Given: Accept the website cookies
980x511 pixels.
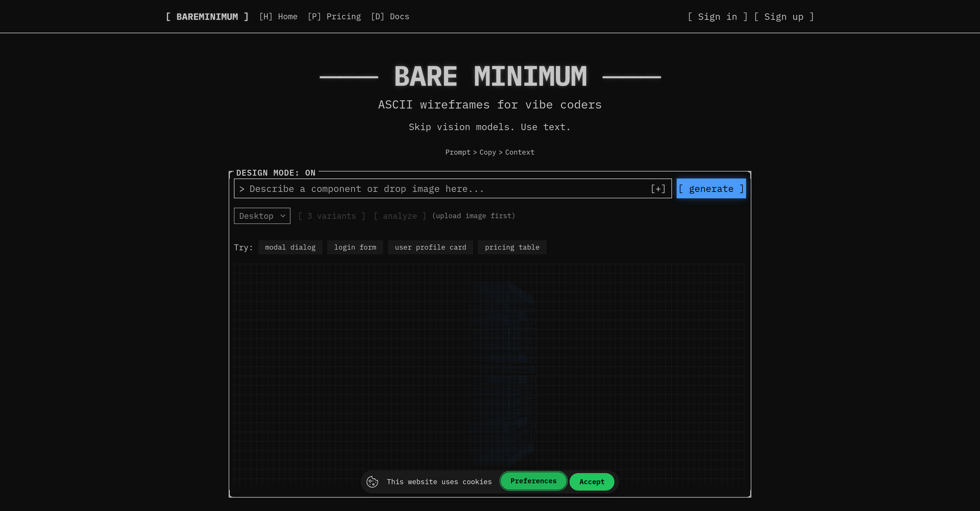Looking at the screenshot, I should (591, 482).
